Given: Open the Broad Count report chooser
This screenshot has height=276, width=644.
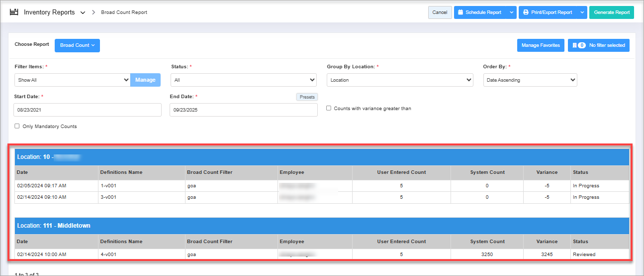Looking at the screenshot, I should point(77,45).
